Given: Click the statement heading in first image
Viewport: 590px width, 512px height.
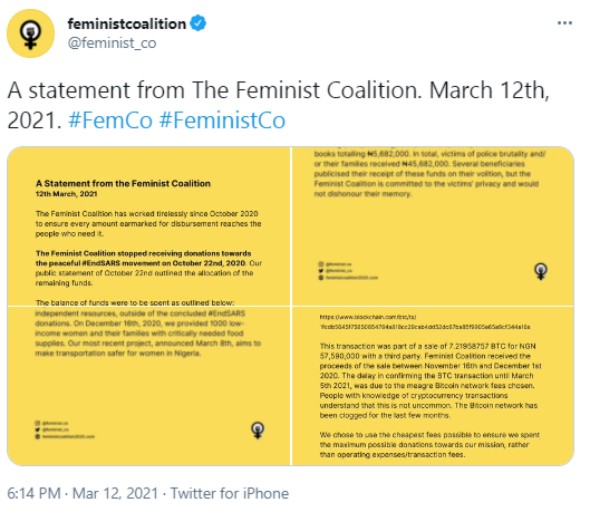Looking at the screenshot, I should pos(123,184).
